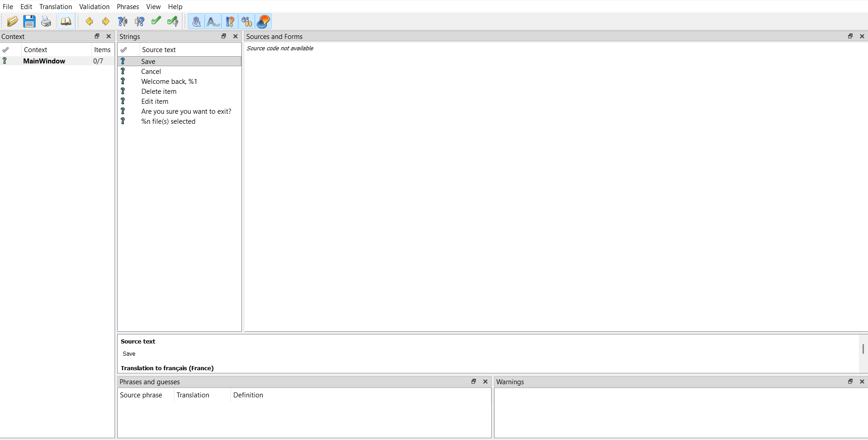Open the File menu
The height and width of the screenshot is (440, 868).
[8, 6]
